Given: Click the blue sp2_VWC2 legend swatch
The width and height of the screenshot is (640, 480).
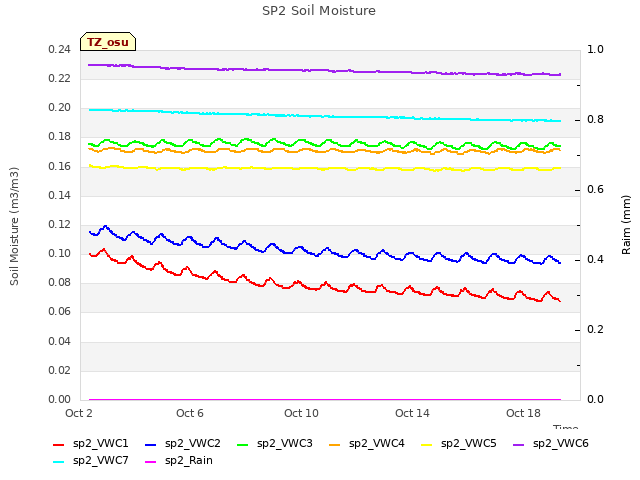Looking at the screenshot, I should (151, 444).
